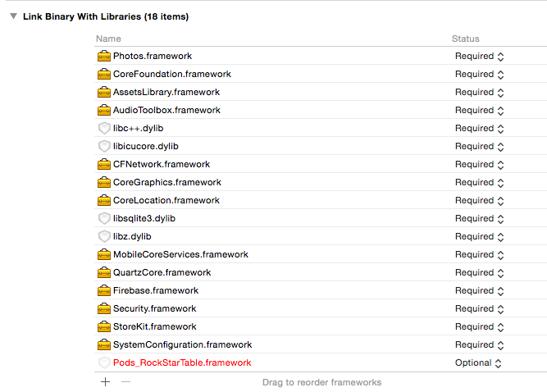
Task: Change Security.framework Required status
Action: coord(479,309)
